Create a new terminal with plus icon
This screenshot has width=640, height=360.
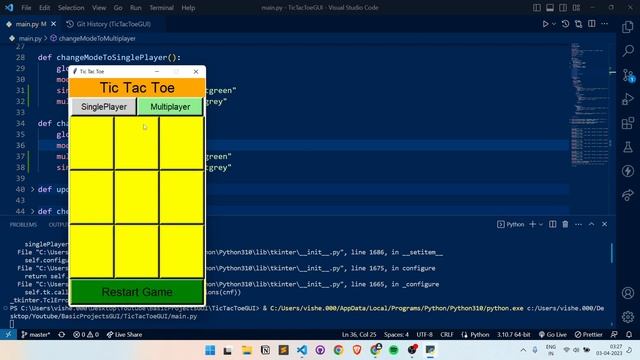[532, 224]
